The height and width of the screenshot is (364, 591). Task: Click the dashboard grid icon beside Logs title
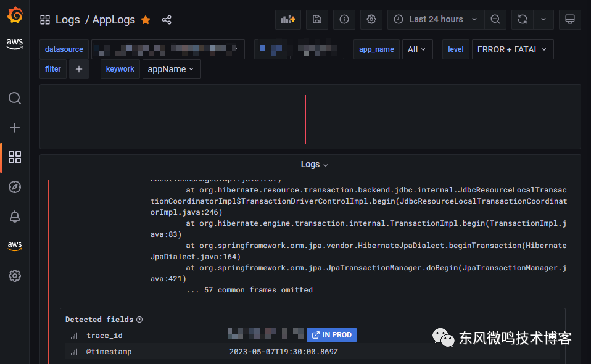pos(45,20)
